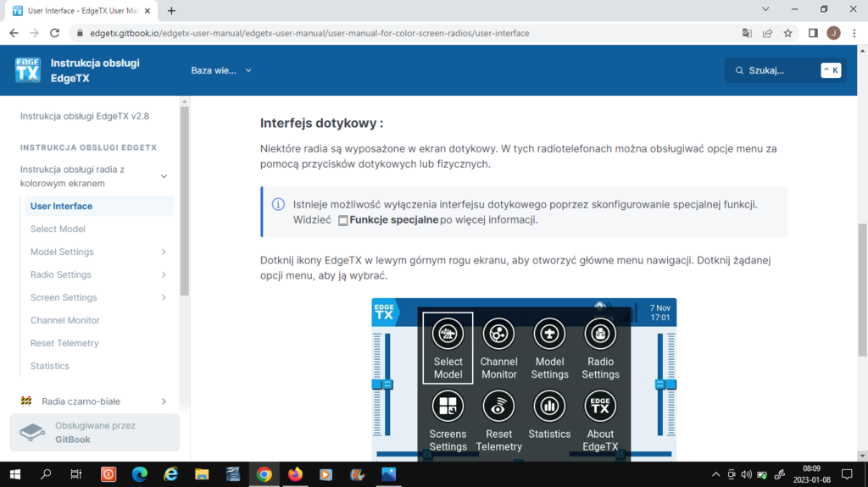Open a new browser tab

coord(171,11)
